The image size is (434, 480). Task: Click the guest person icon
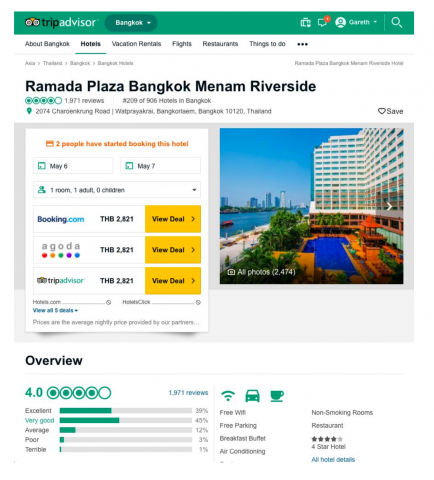[42, 190]
